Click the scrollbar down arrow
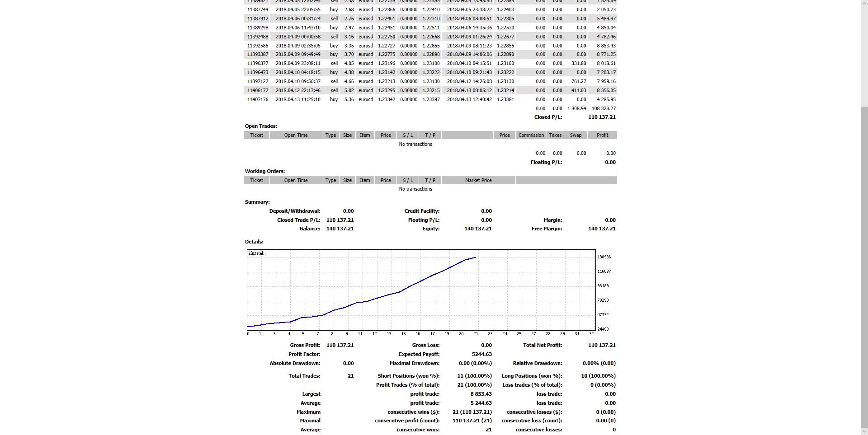 [864, 431]
